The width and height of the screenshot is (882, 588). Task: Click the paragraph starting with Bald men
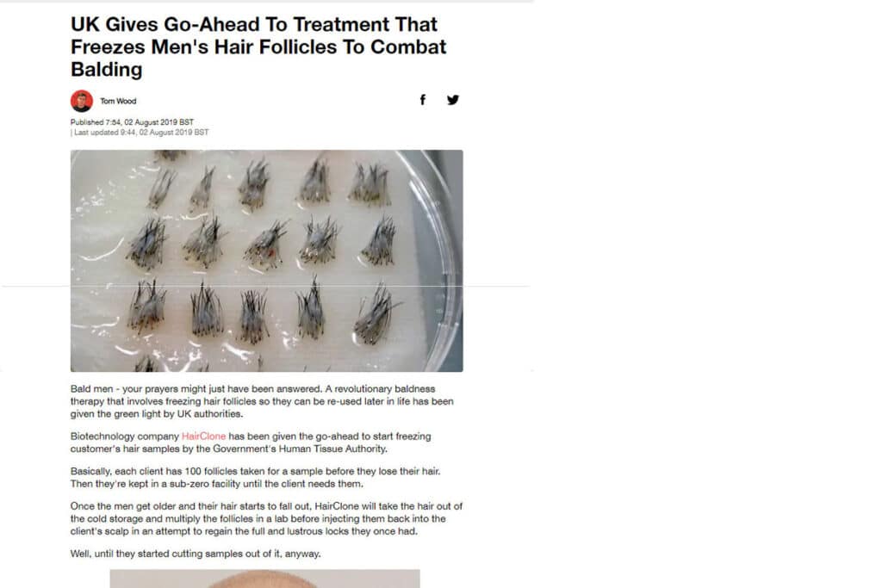click(x=262, y=401)
